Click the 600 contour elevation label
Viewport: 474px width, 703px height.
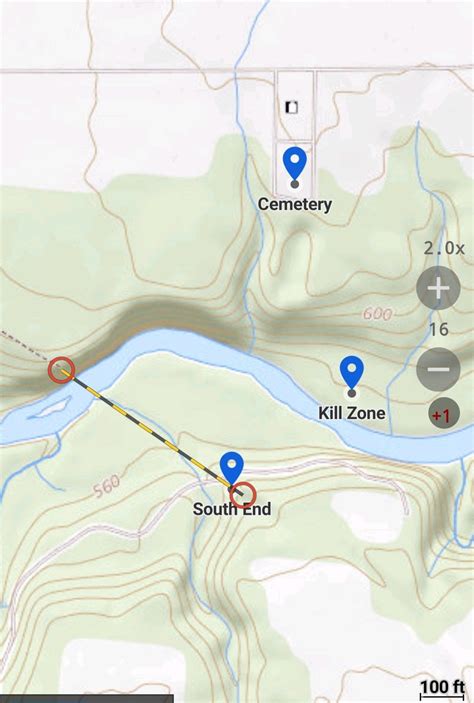(x=378, y=313)
